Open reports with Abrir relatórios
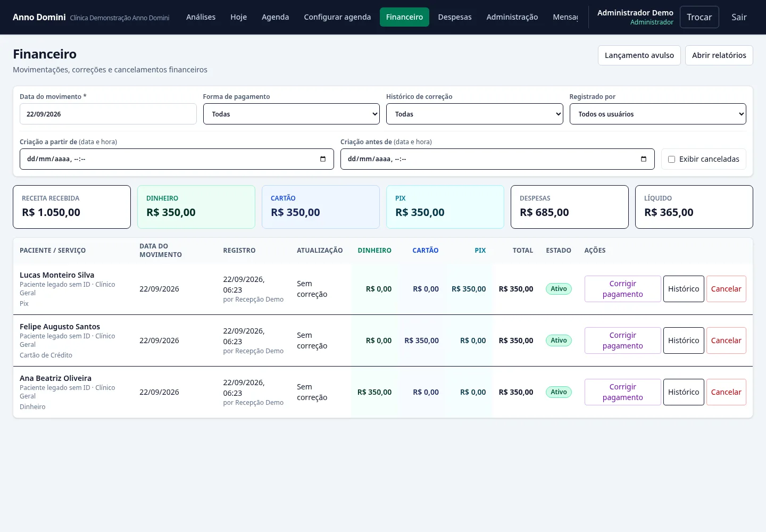 [x=719, y=55]
